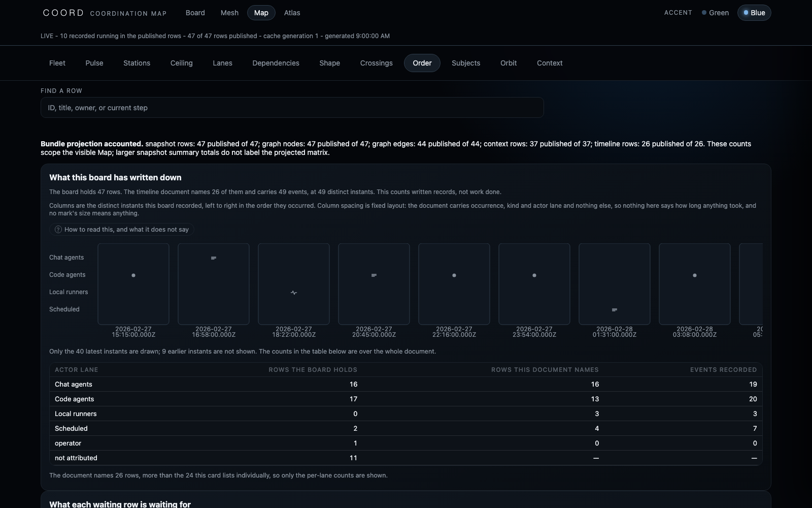This screenshot has height=508, width=812.
Task: Switch to the Shape section
Action: pyautogui.click(x=330, y=63)
